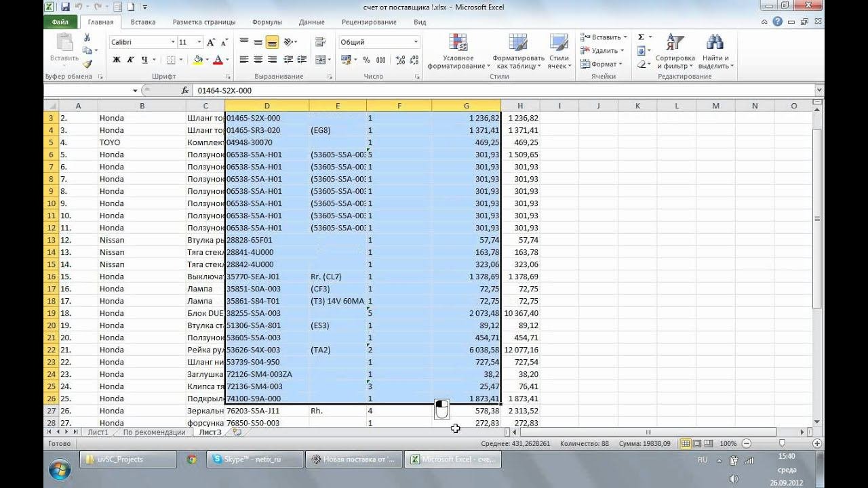Switch to Page Break Preview in status bar
Image resolution: width=868 pixels, height=488 pixels.
coord(709,443)
